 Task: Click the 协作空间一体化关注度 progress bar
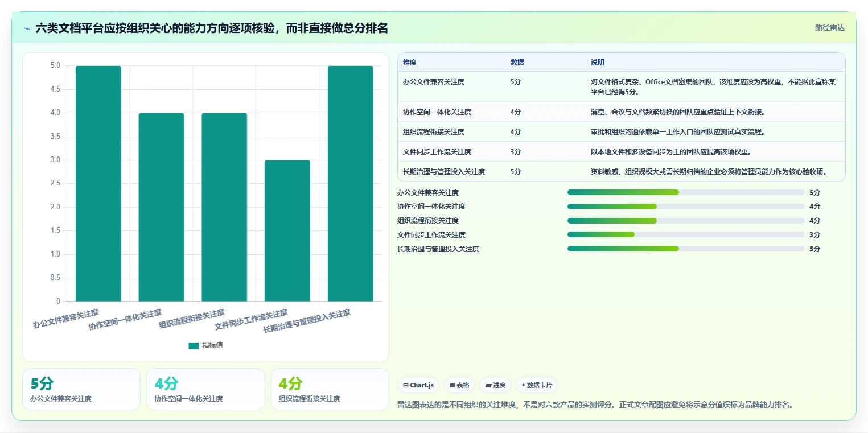pos(686,207)
